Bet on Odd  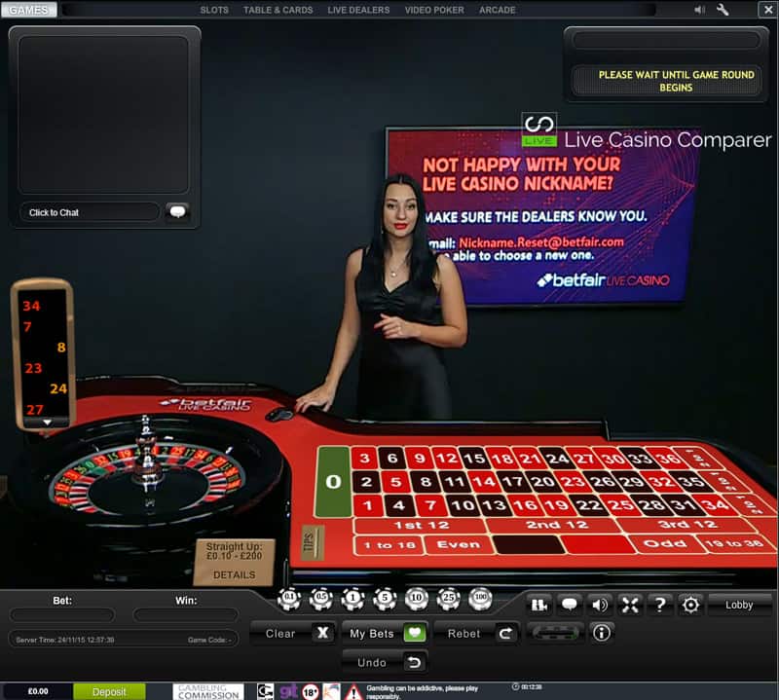(x=665, y=544)
